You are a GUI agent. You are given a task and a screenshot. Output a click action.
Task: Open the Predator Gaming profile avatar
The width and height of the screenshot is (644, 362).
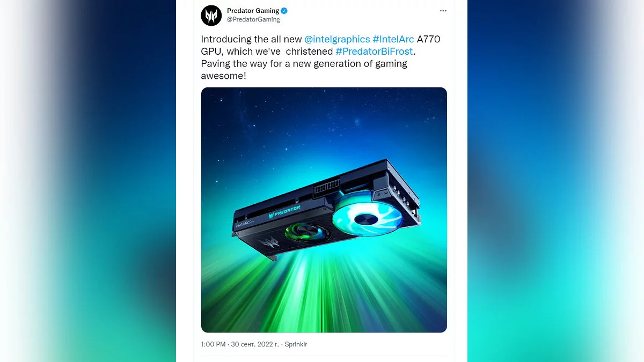click(211, 15)
